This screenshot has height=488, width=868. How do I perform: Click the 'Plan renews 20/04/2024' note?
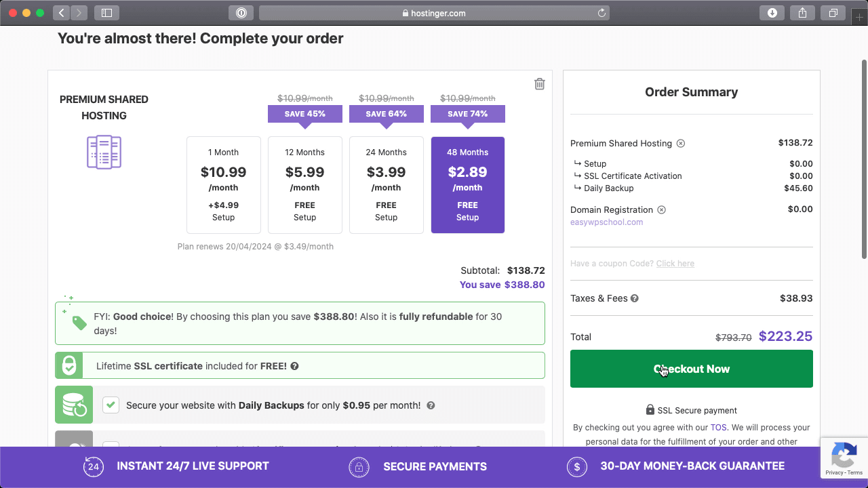[256, 247]
